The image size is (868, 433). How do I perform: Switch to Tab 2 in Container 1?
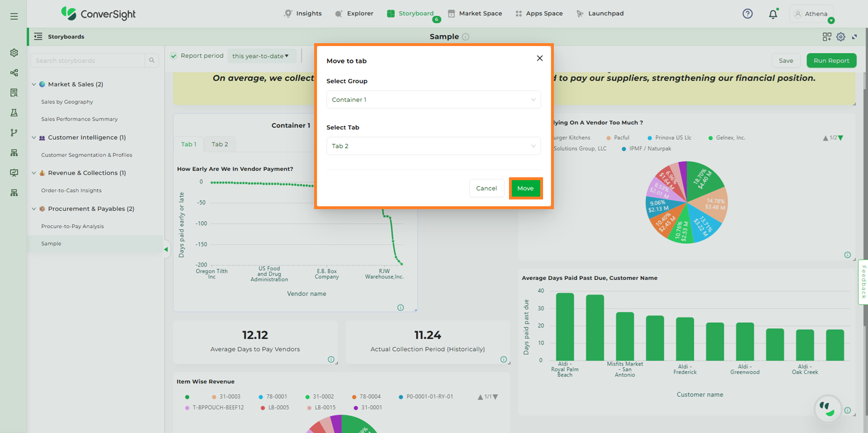220,144
